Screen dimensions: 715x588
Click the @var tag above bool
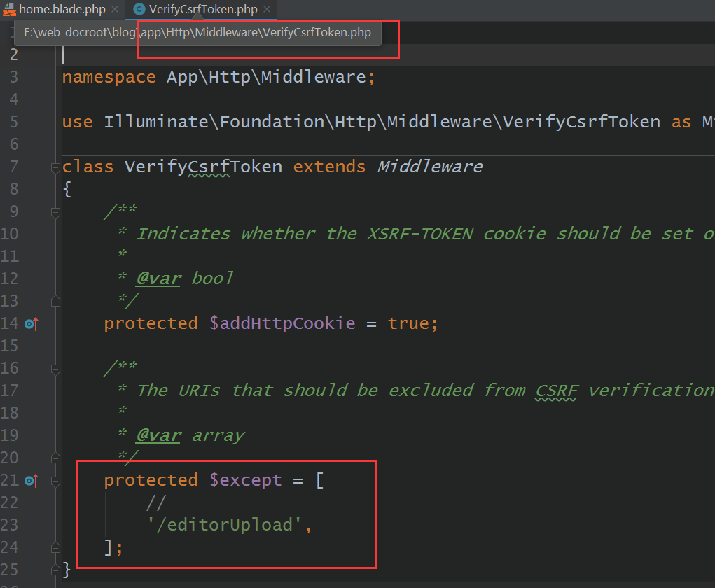pyautogui.click(x=159, y=279)
